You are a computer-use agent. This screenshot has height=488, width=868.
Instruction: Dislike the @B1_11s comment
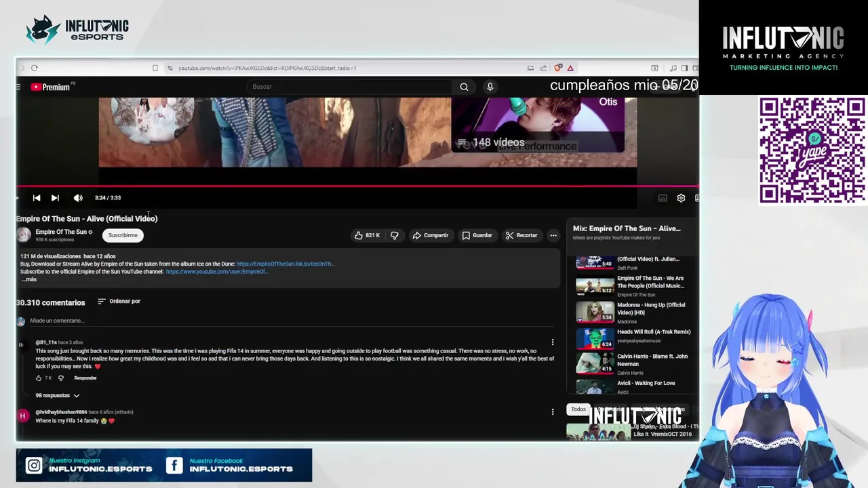click(x=60, y=378)
